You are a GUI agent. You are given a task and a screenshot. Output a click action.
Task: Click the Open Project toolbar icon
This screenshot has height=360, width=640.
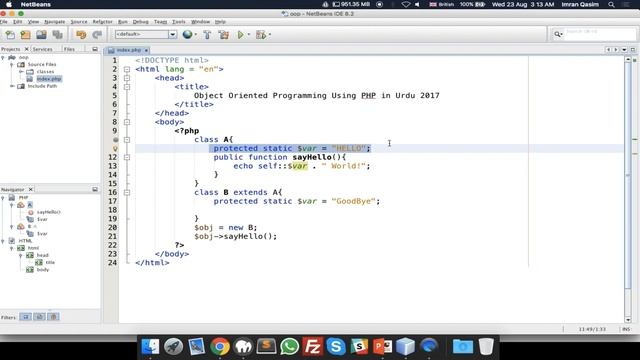coord(41,35)
